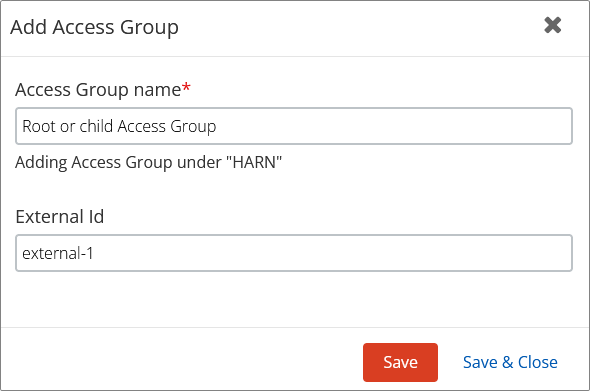Image resolution: width=590 pixels, height=391 pixels.
Task: Click the red Save button
Action: point(400,362)
